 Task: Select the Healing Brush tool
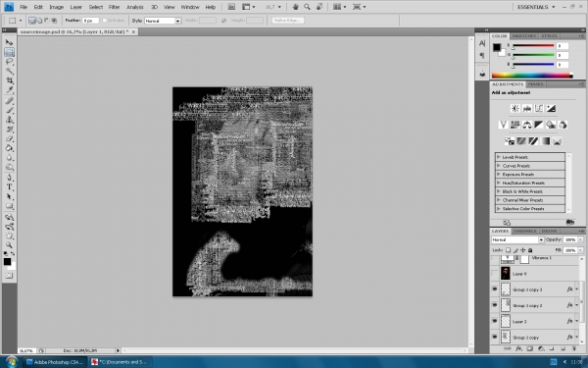click(10, 101)
